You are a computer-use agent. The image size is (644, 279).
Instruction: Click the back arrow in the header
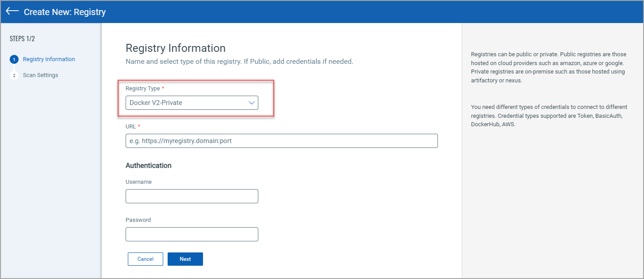click(12, 11)
